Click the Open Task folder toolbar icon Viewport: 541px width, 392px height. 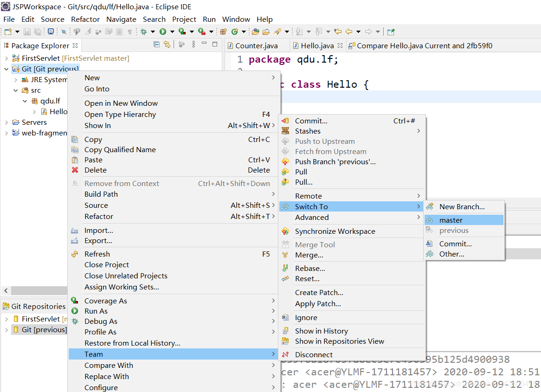[x=266, y=32]
